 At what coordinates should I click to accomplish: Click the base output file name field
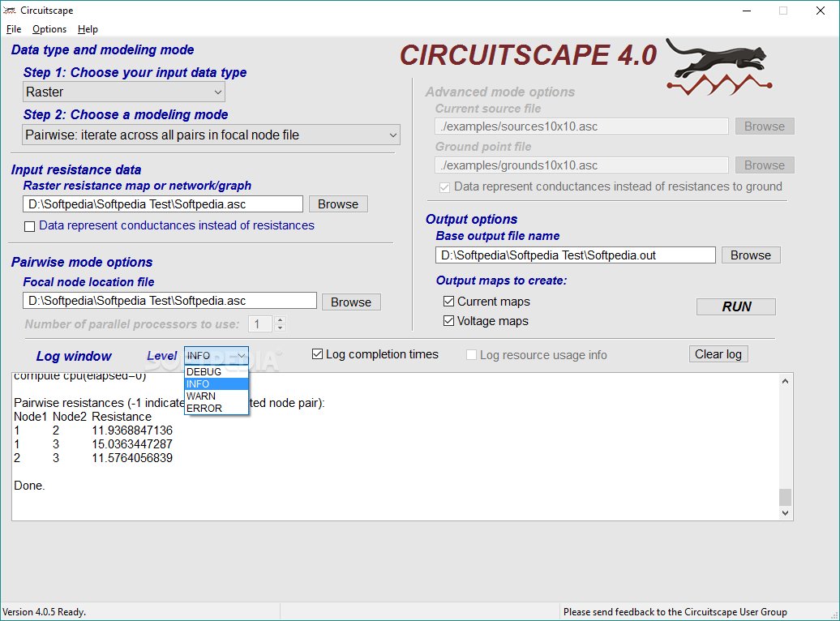[x=576, y=255]
